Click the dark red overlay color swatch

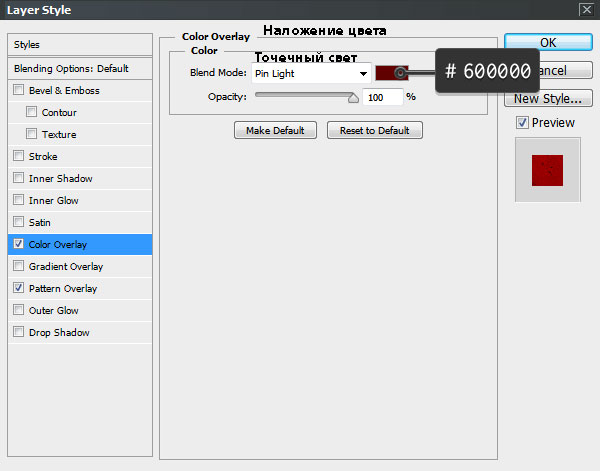tap(391, 73)
